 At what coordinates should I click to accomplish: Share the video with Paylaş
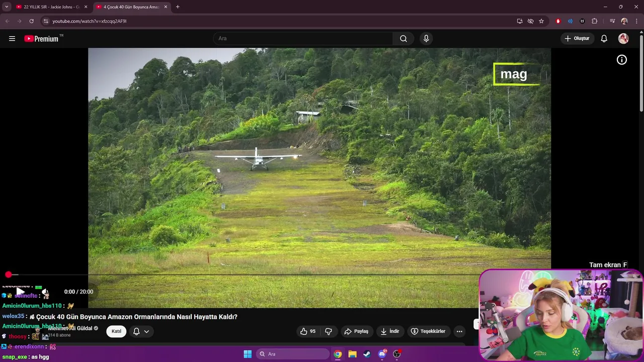pos(356,331)
